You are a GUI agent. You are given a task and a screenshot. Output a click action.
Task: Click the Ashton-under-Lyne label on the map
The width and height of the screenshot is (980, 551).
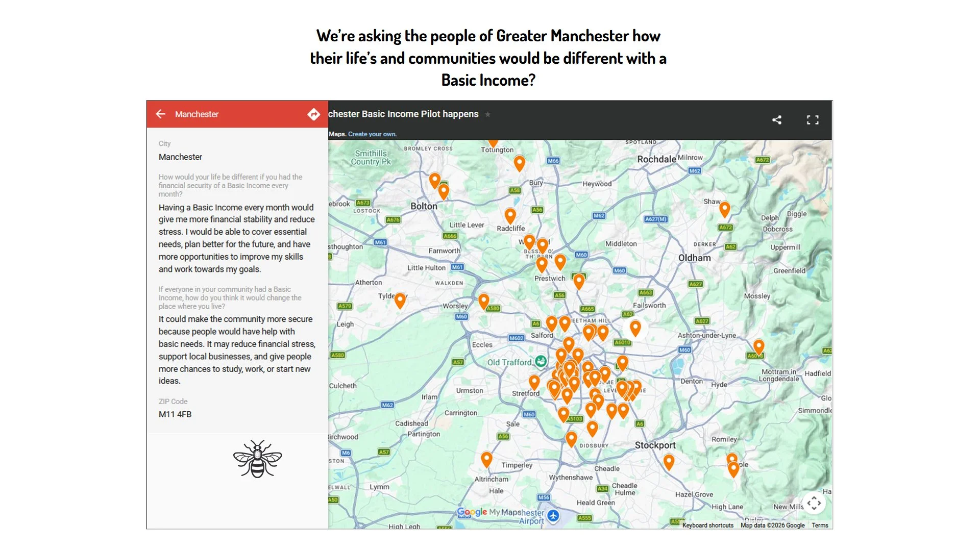click(707, 335)
